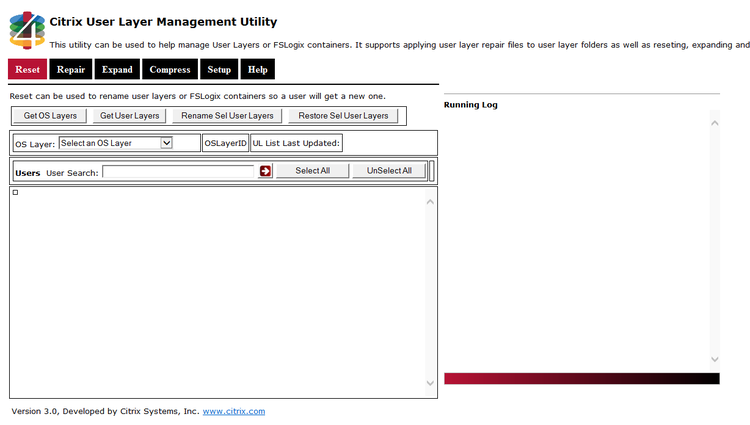Focus the User Search input field

click(178, 172)
